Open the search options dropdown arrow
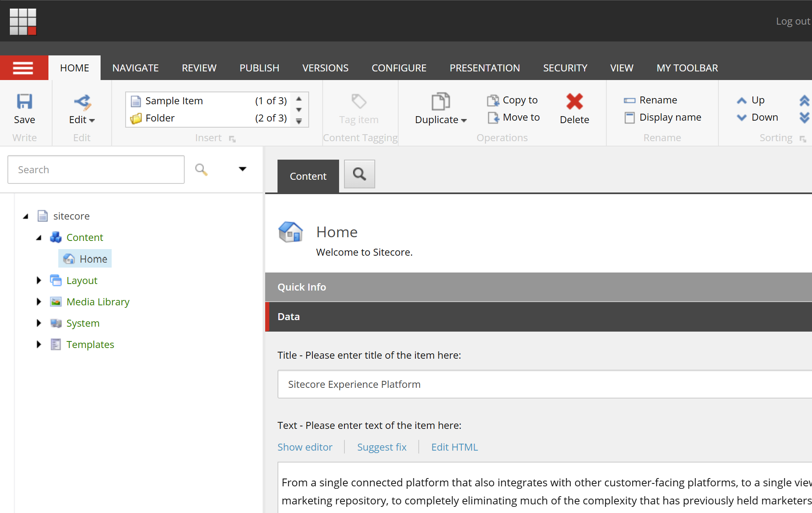Screen dimensions: 812x513 click(243, 169)
